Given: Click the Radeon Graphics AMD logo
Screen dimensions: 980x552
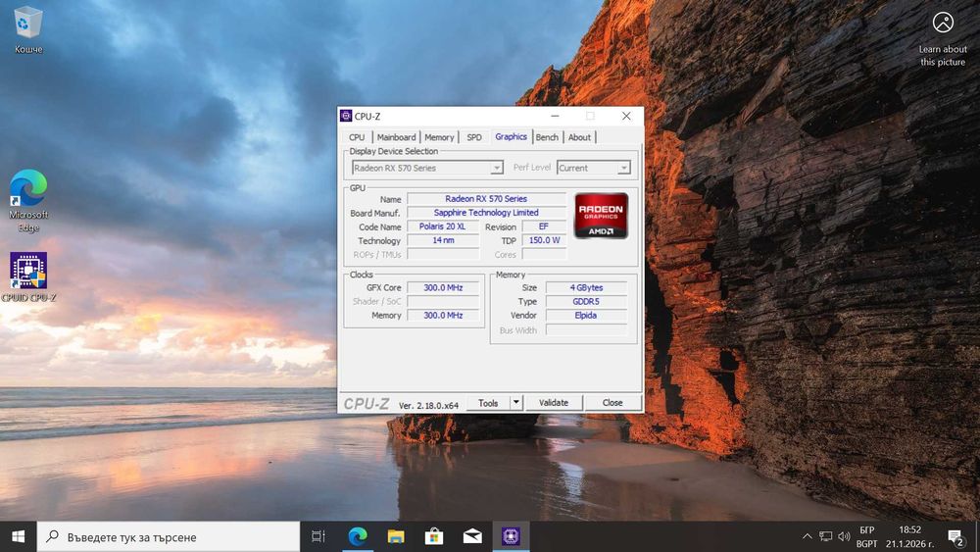Looking at the screenshot, I should pyautogui.click(x=601, y=216).
